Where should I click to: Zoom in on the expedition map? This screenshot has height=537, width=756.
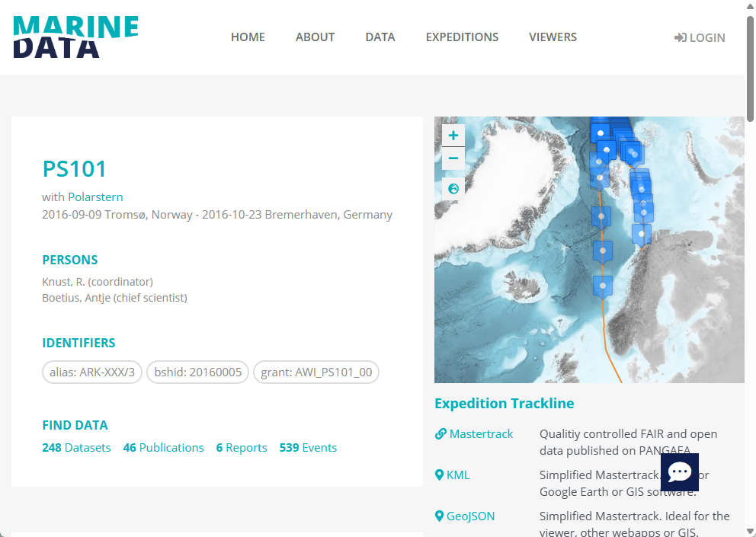click(453, 136)
